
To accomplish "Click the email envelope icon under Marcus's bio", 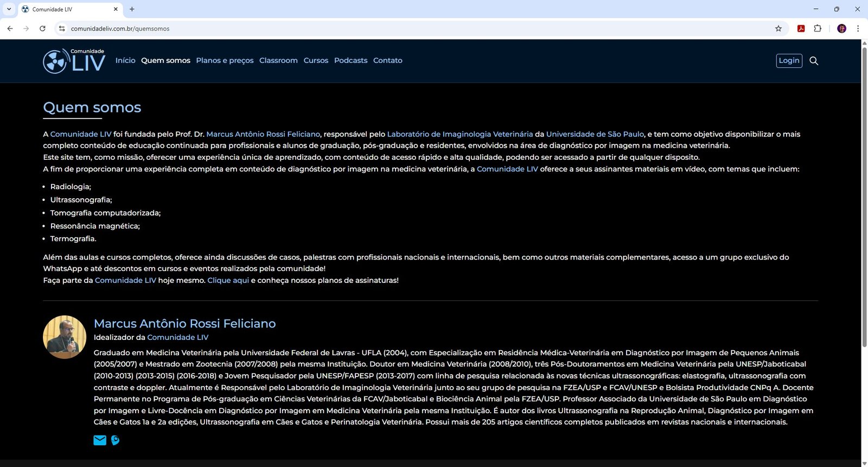I will pyautogui.click(x=100, y=440).
